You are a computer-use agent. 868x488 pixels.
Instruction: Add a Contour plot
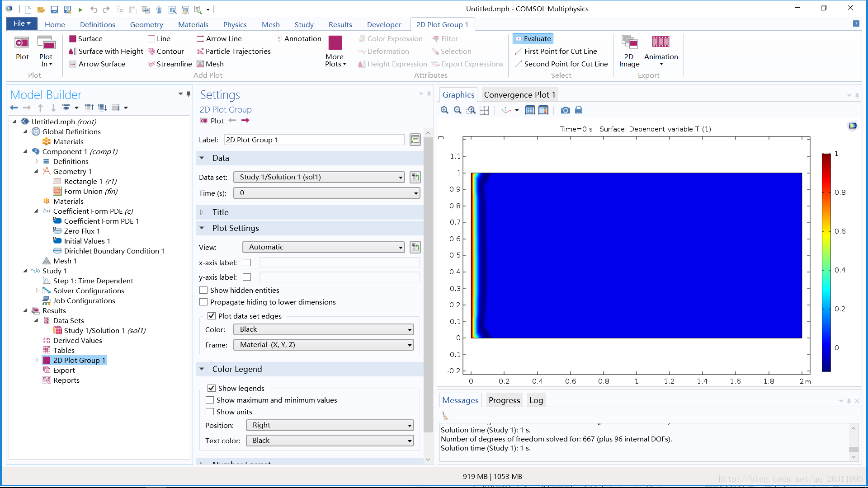[x=166, y=52]
